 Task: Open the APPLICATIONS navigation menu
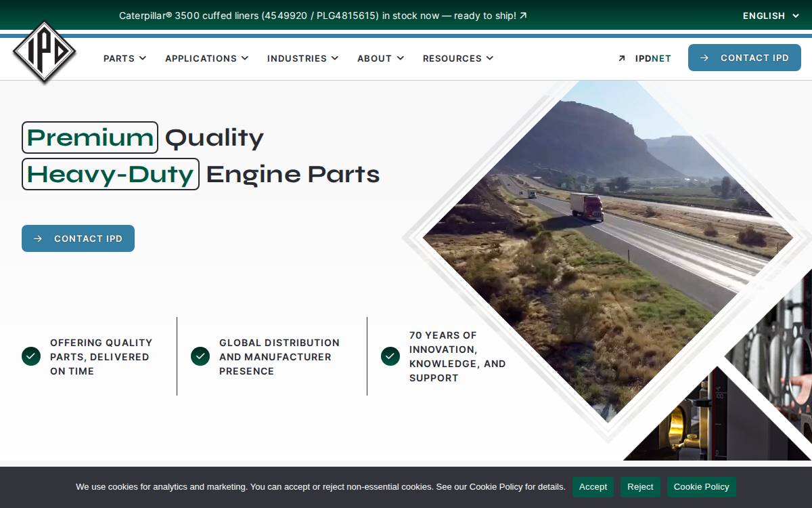tap(207, 58)
